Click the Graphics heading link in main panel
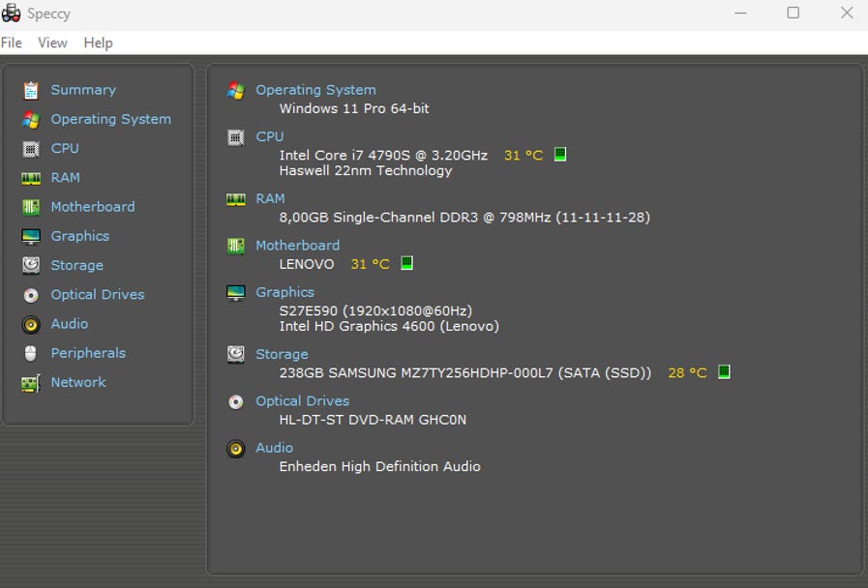The image size is (868, 588). (285, 293)
